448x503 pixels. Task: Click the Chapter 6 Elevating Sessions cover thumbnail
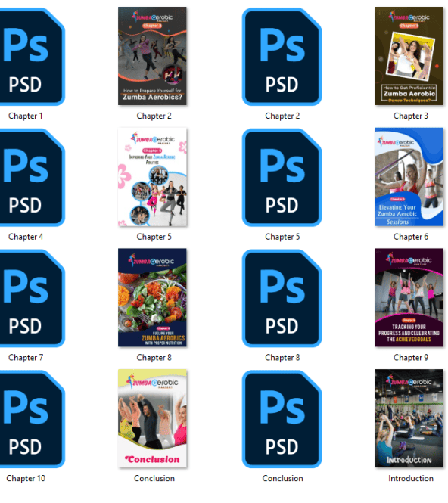point(409,177)
